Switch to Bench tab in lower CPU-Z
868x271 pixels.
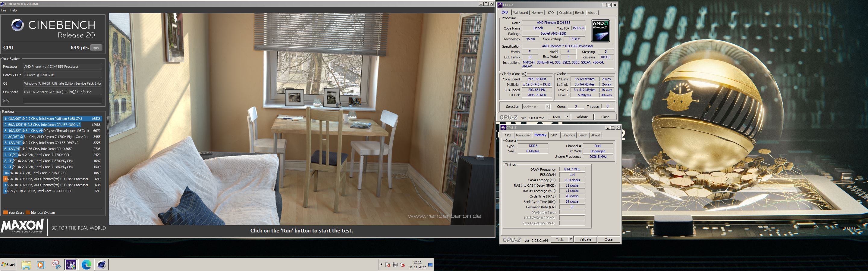point(583,135)
